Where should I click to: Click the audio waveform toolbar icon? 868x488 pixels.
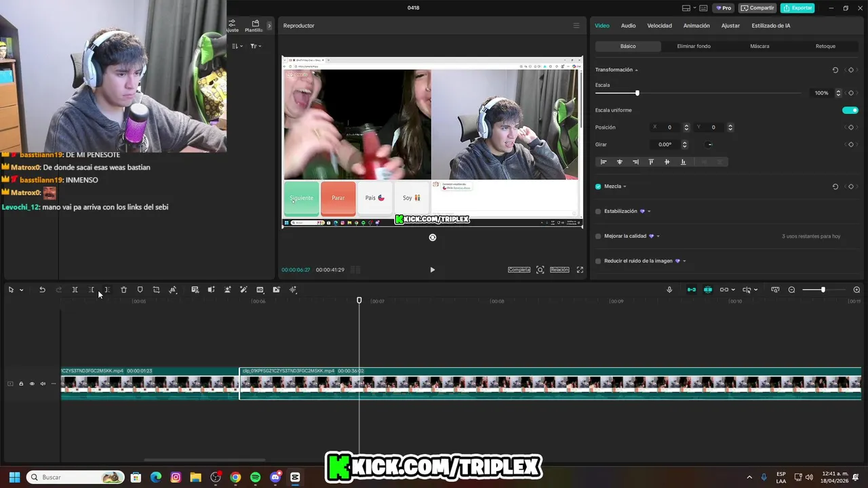point(293,289)
